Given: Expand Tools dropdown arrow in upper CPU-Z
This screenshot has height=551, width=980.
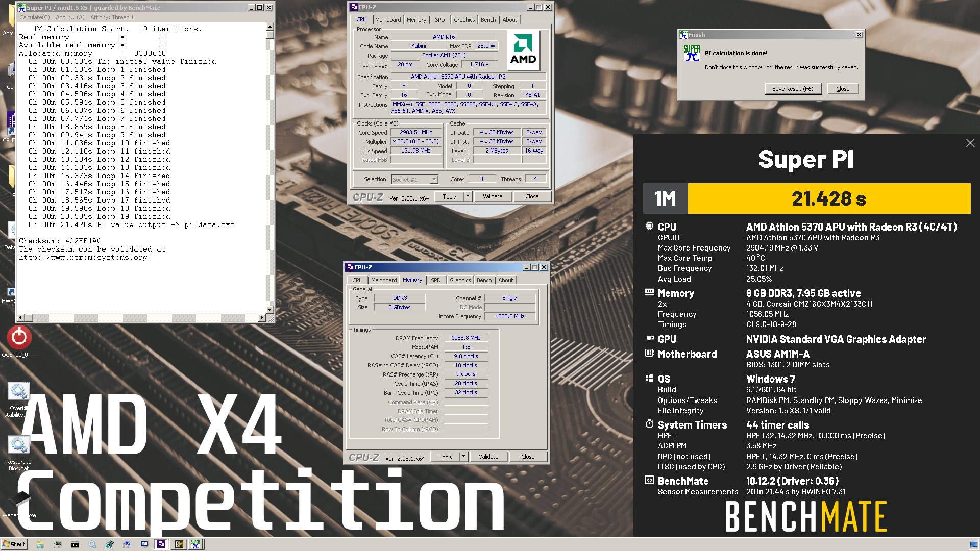Looking at the screenshot, I should pos(468,196).
